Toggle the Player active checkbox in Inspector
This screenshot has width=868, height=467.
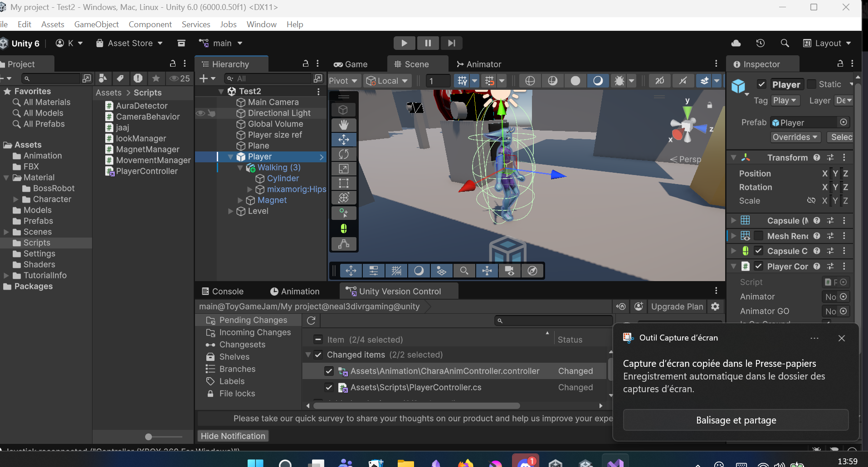(x=762, y=84)
